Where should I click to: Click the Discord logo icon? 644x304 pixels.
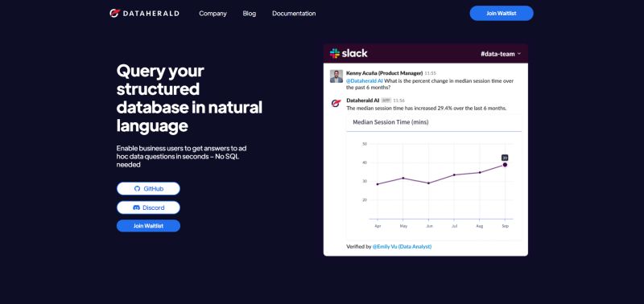(x=136, y=207)
